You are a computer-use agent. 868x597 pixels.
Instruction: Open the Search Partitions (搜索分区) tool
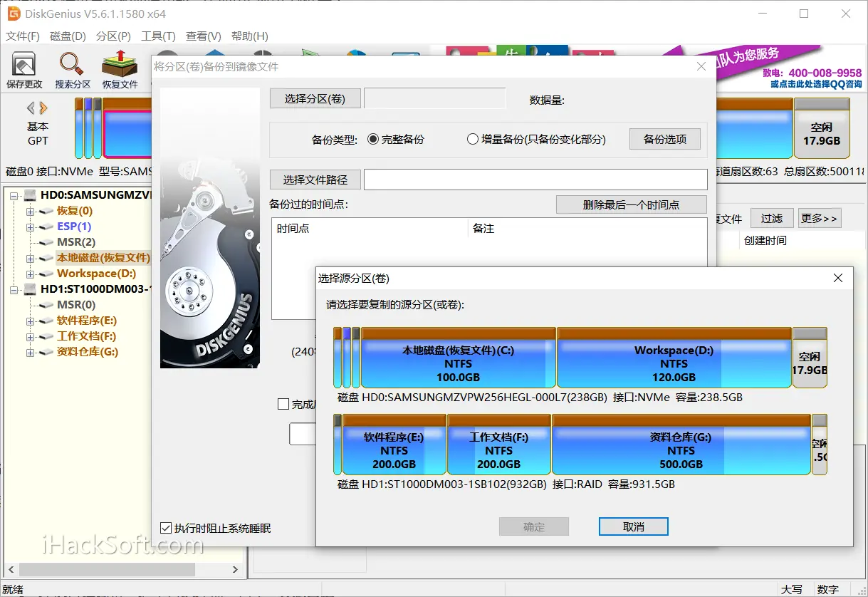(x=73, y=71)
